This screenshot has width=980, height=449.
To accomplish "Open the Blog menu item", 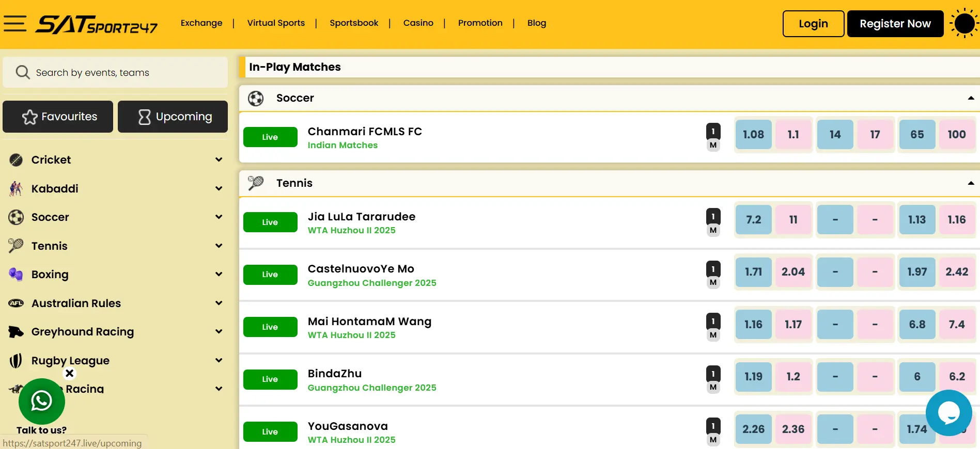I will point(537,23).
